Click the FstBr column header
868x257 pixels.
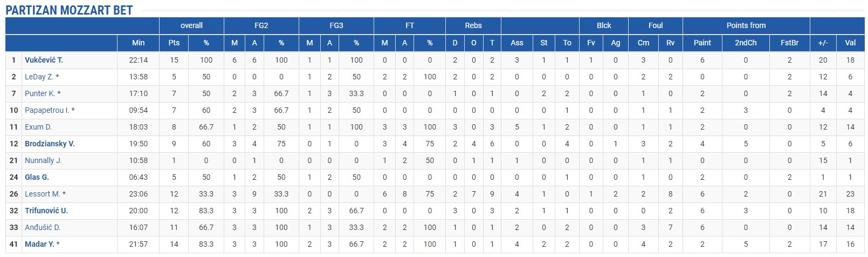pos(789,43)
